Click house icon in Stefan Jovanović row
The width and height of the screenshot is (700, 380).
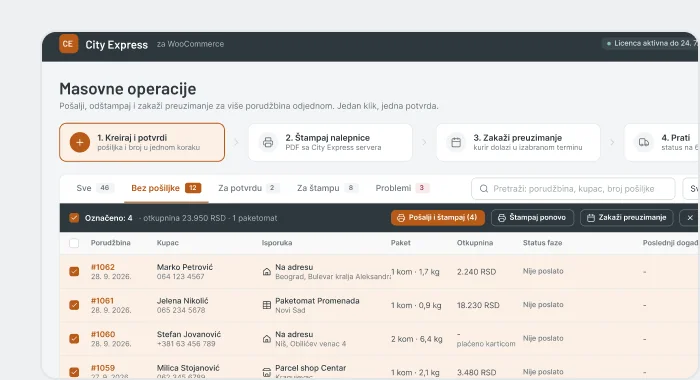[x=267, y=339]
